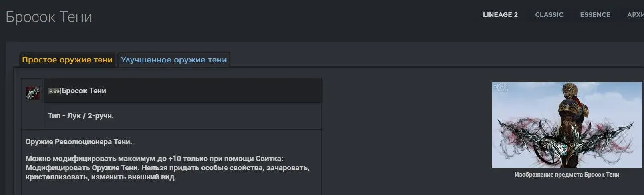Go to the ESSENCE section
The image size is (644, 195).
595,15
